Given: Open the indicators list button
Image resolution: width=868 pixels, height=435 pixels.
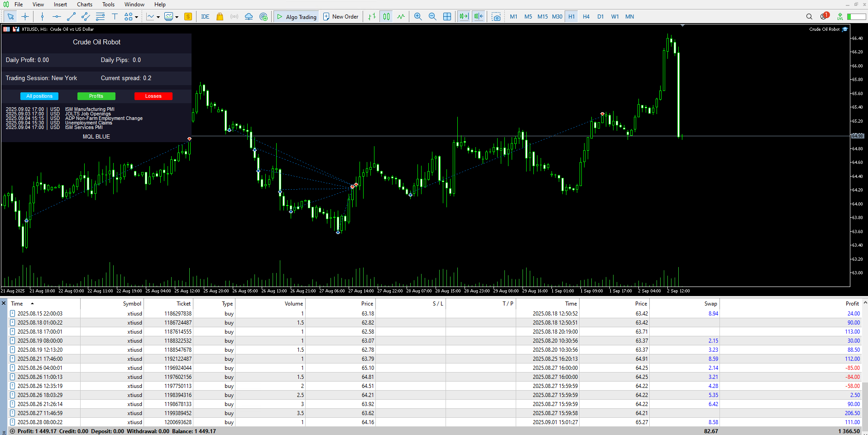Looking at the screenshot, I should click(150, 17).
